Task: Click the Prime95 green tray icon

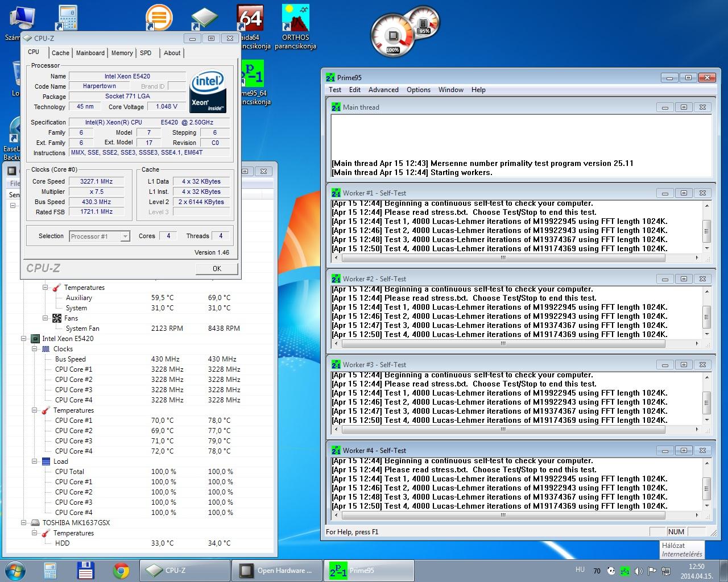Action: [624, 571]
